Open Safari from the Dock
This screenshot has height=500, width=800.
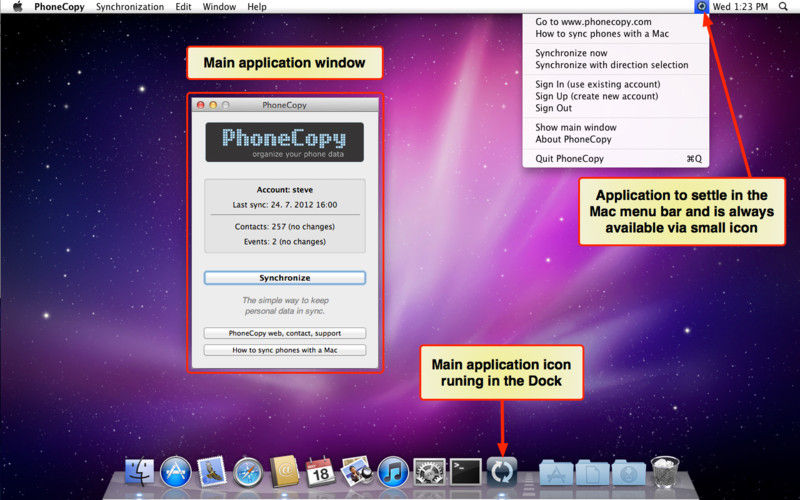[x=248, y=472]
